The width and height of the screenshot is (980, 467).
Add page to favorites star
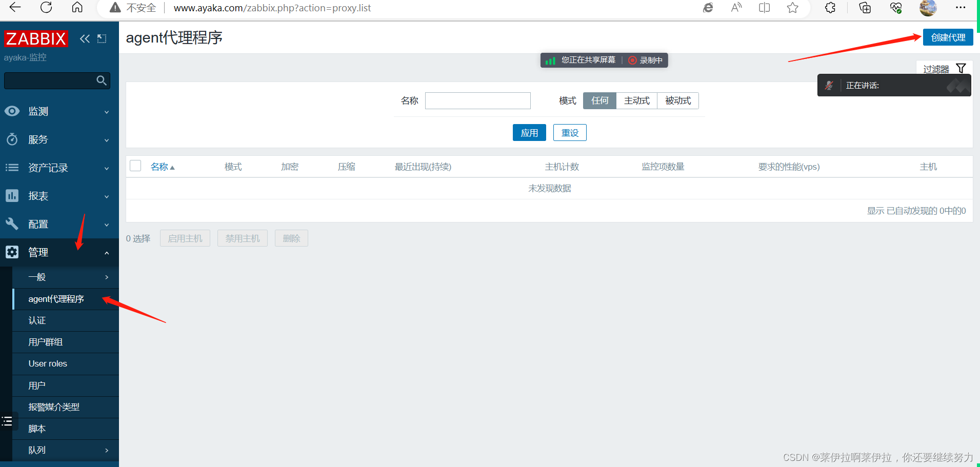pos(793,8)
